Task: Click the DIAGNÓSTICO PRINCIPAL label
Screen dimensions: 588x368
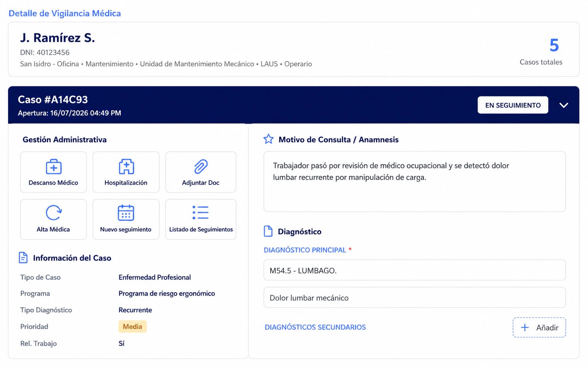Action: (x=305, y=250)
